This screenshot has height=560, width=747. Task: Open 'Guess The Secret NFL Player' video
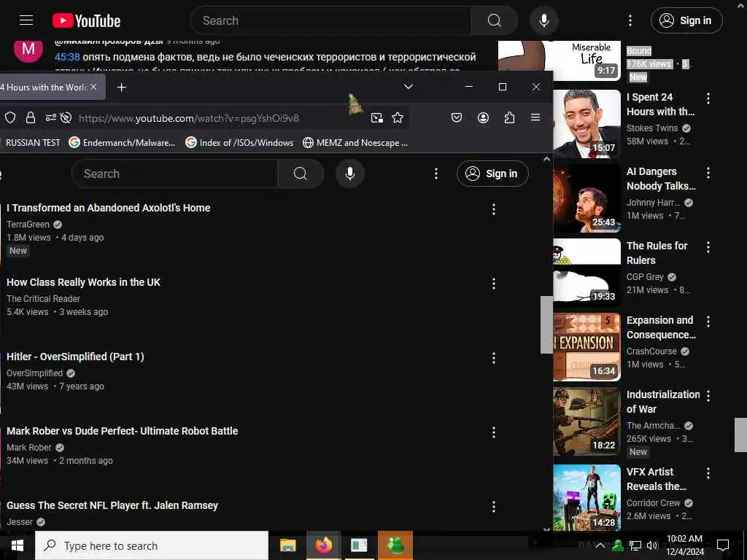pyautogui.click(x=112, y=505)
